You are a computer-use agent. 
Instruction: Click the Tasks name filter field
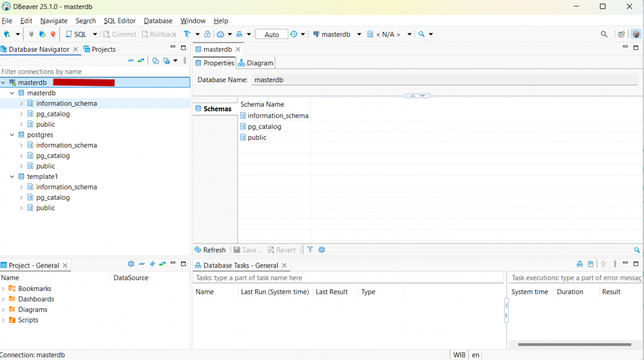tap(348, 278)
